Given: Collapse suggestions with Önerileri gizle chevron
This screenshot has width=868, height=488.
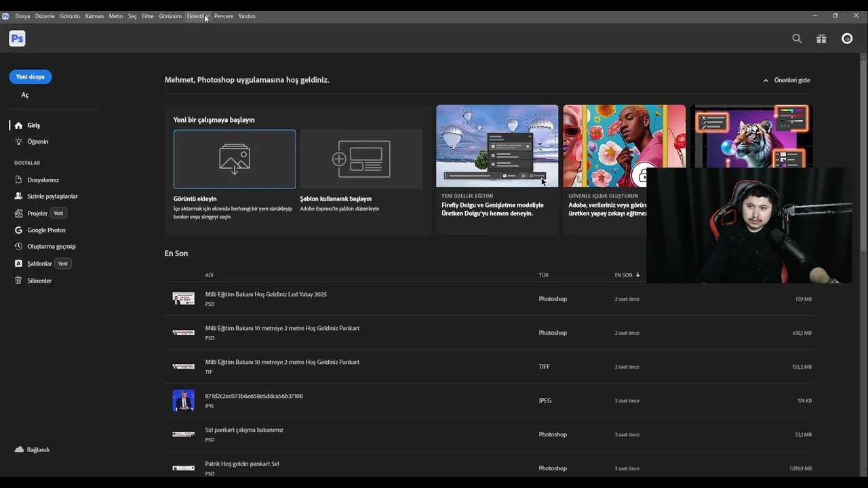Looking at the screenshot, I should tap(766, 80).
